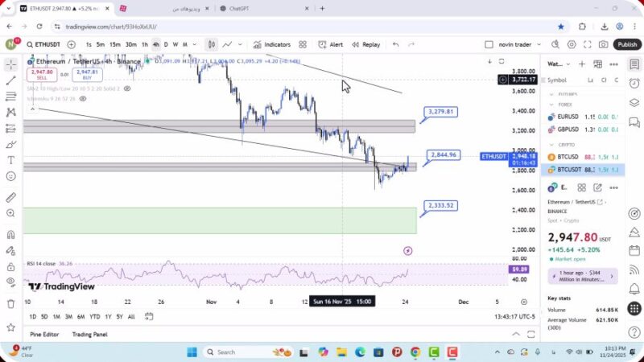Toggle visibility of the Ichimoku indicator
Viewport: 644px width, 362px height.
[x=82, y=99]
